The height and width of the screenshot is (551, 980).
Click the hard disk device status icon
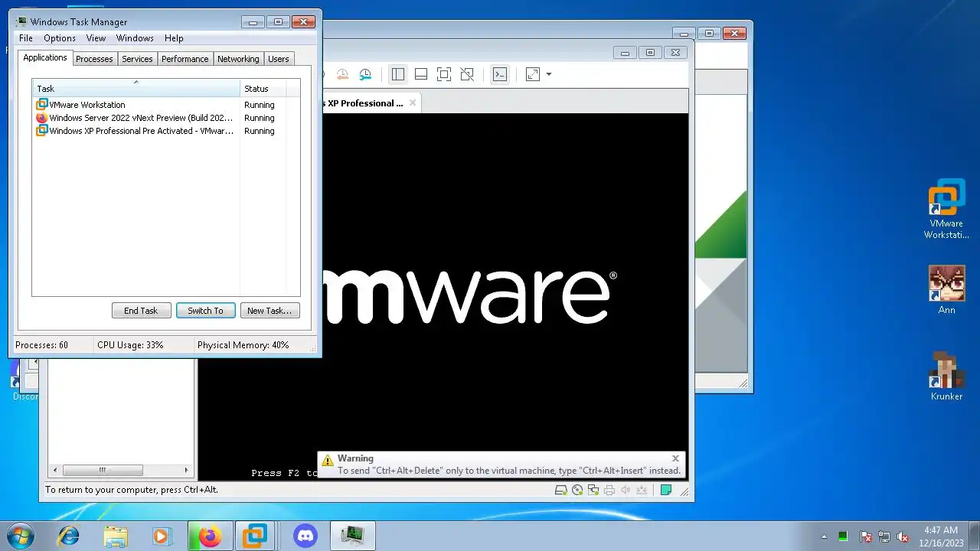coord(561,491)
